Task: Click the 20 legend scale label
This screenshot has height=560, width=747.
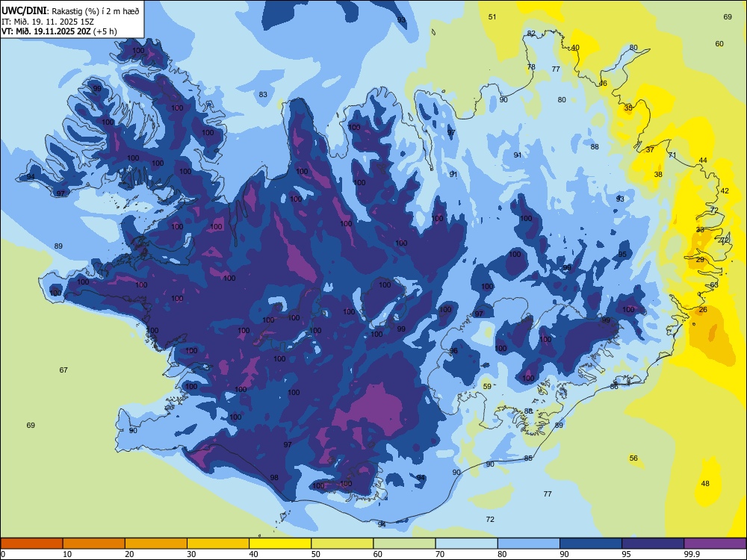Action: (129, 554)
